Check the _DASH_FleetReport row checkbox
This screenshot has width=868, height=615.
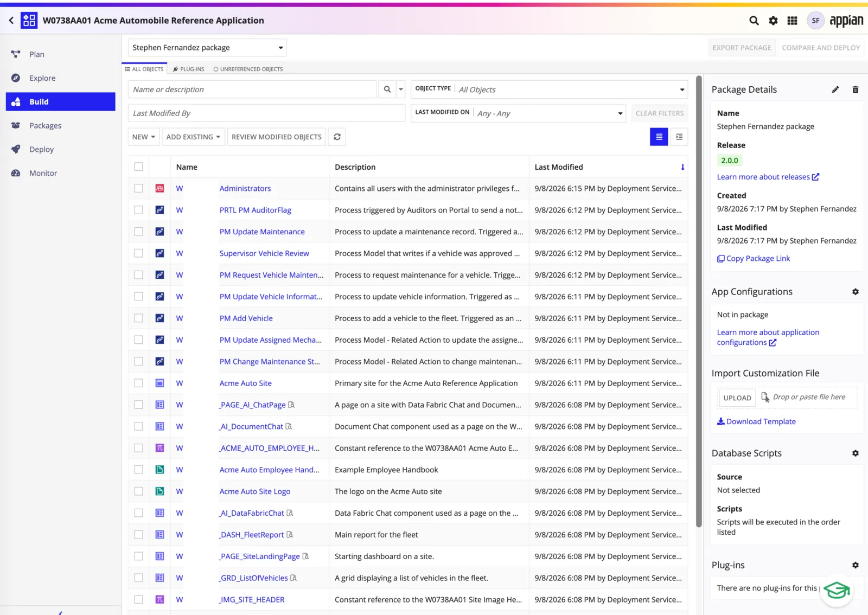139,535
